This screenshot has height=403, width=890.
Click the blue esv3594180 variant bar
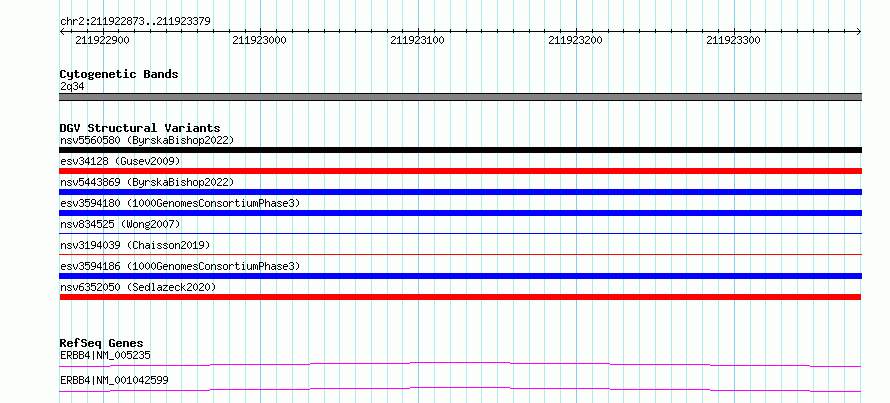[x=460, y=213]
